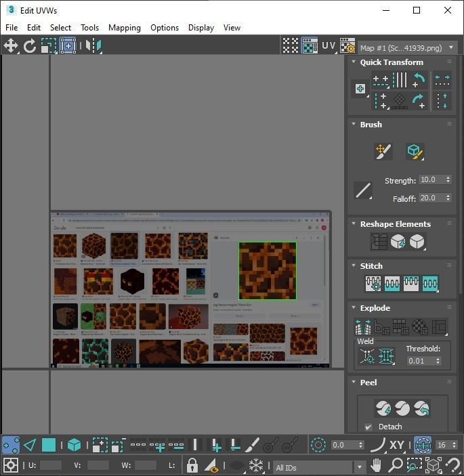Select the Scale selection tool

pyautogui.click(x=49, y=46)
